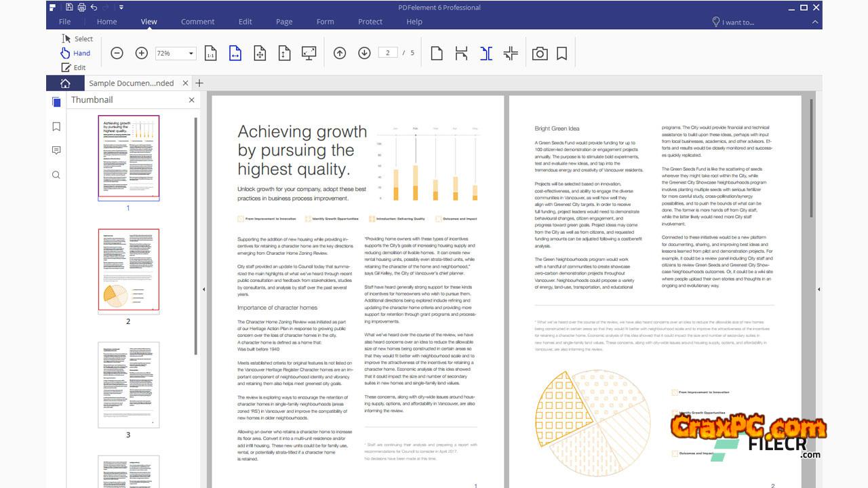Viewport: 868px width, 488px height.
Task: Switch to the Hand tool
Action: tap(75, 53)
